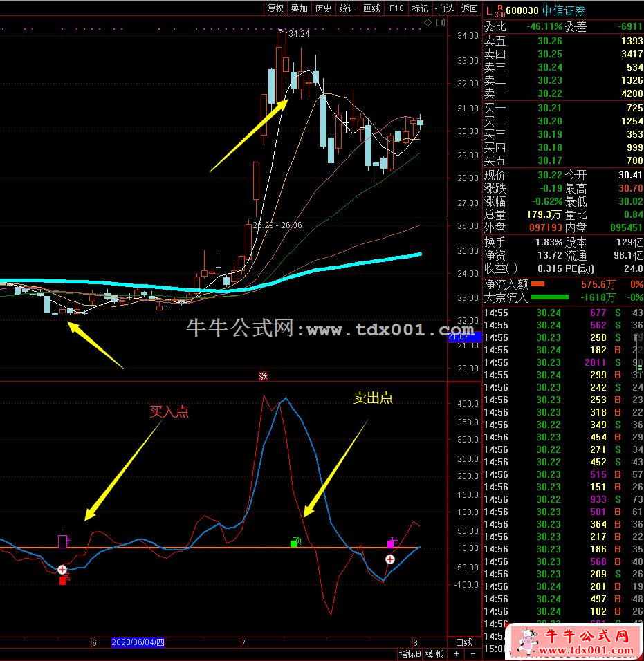The height and width of the screenshot is (661, 644).
Task: Click the 买五 bid price 30.17
Action: [x=549, y=160]
